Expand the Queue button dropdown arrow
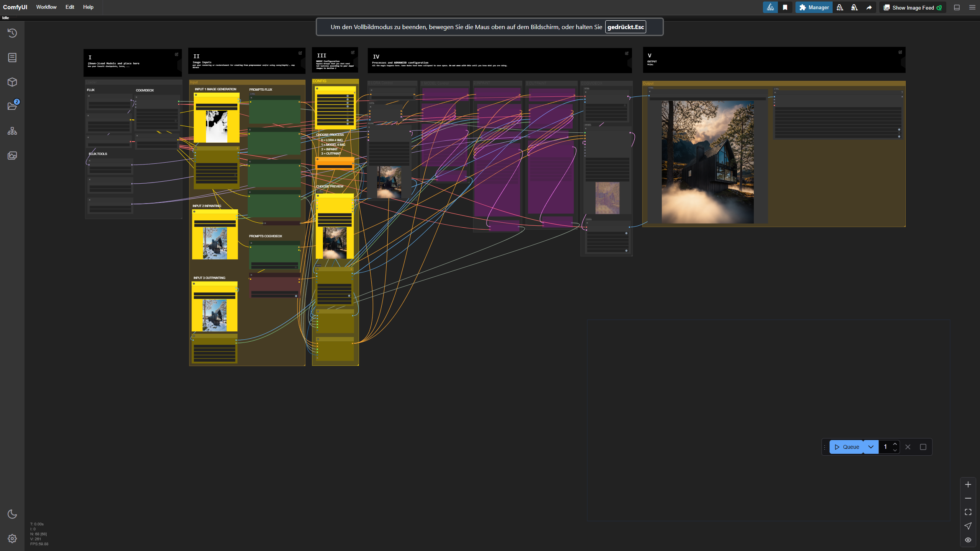The width and height of the screenshot is (980, 551). coord(871,447)
